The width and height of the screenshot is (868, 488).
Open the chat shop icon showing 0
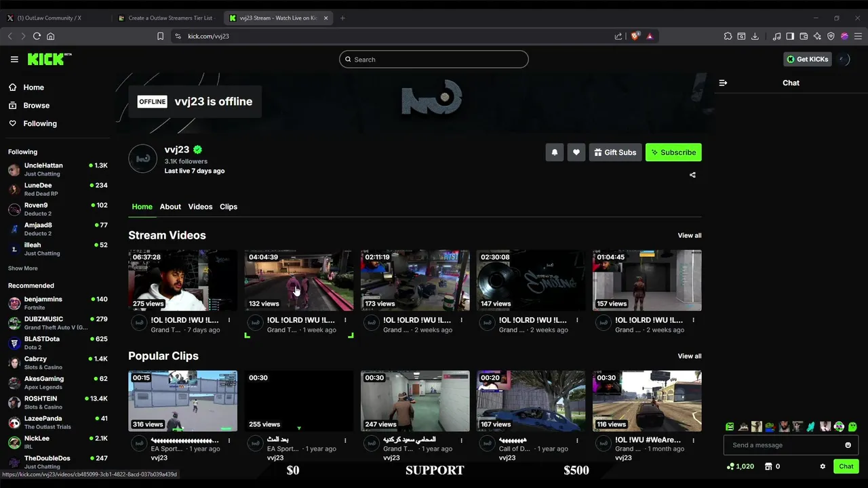click(768, 466)
